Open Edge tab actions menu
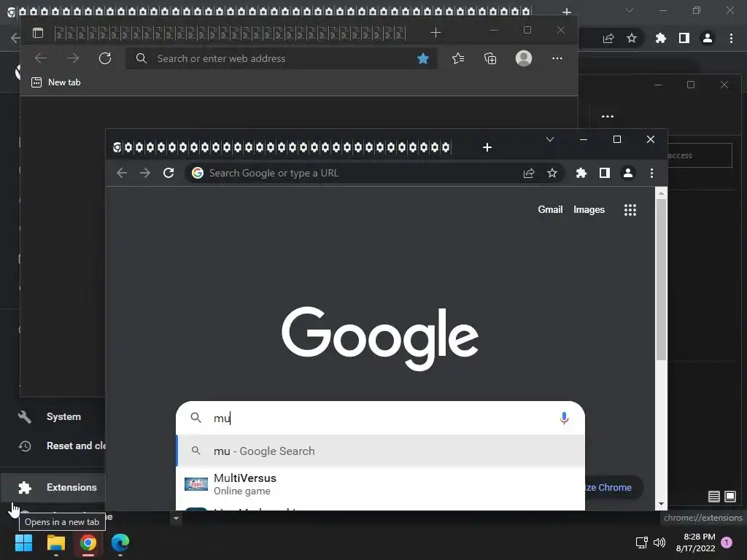The image size is (747, 560). [38, 33]
